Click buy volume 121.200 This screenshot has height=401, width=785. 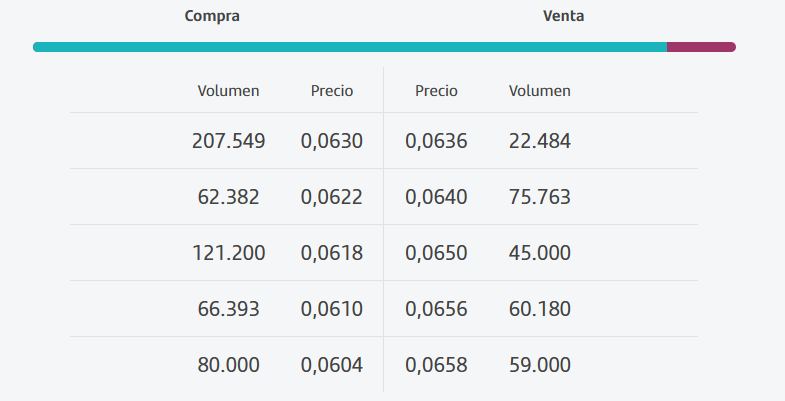pos(228,253)
